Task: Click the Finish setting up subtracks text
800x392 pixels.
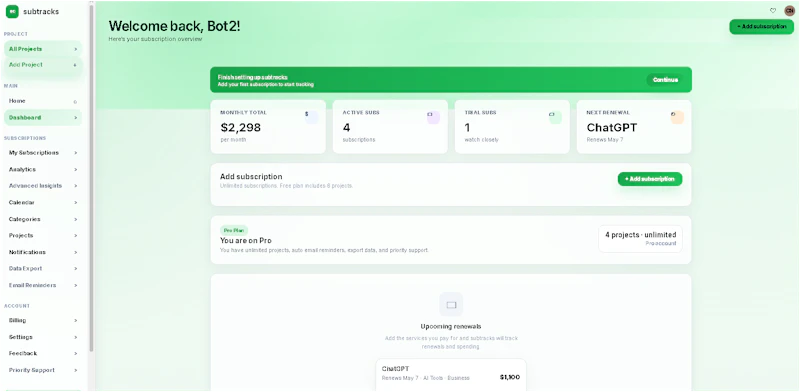Action: (x=253, y=77)
